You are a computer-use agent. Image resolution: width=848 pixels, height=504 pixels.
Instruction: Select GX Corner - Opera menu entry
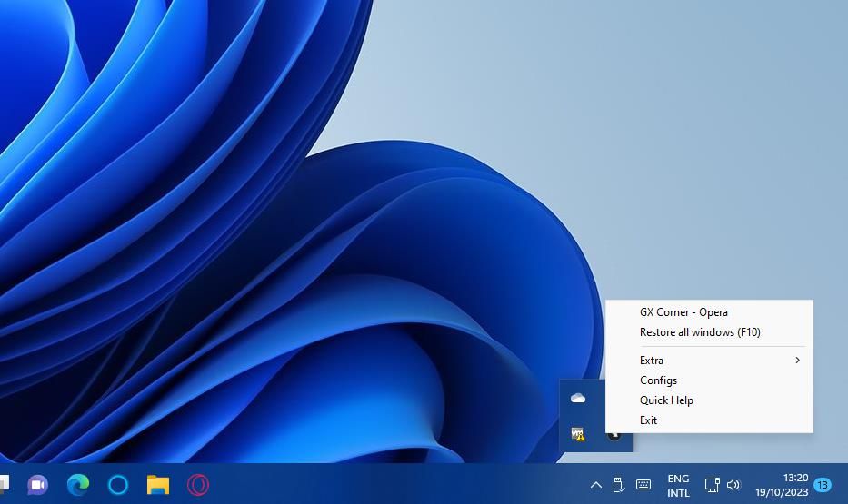pyautogui.click(x=683, y=312)
